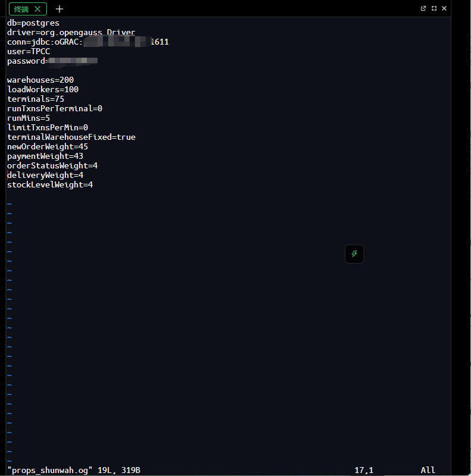Click the runTxnsPerTerminal=0 line

tap(55, 109)
